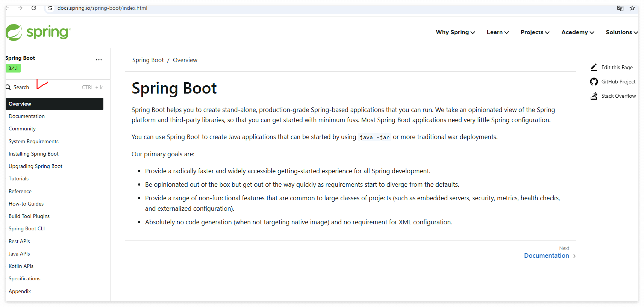
Task: Open Upgrading Spring Boot page
Action: click(35, 166)
